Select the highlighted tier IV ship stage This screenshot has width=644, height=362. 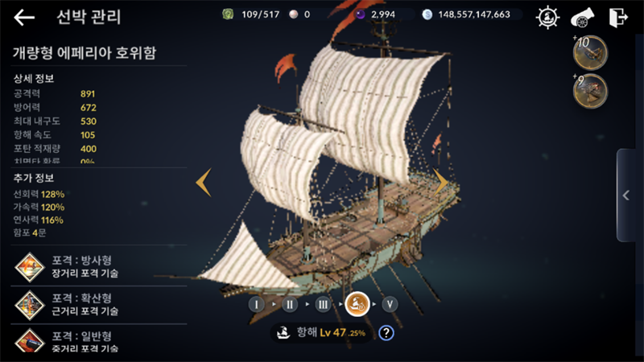coord(357,304)
